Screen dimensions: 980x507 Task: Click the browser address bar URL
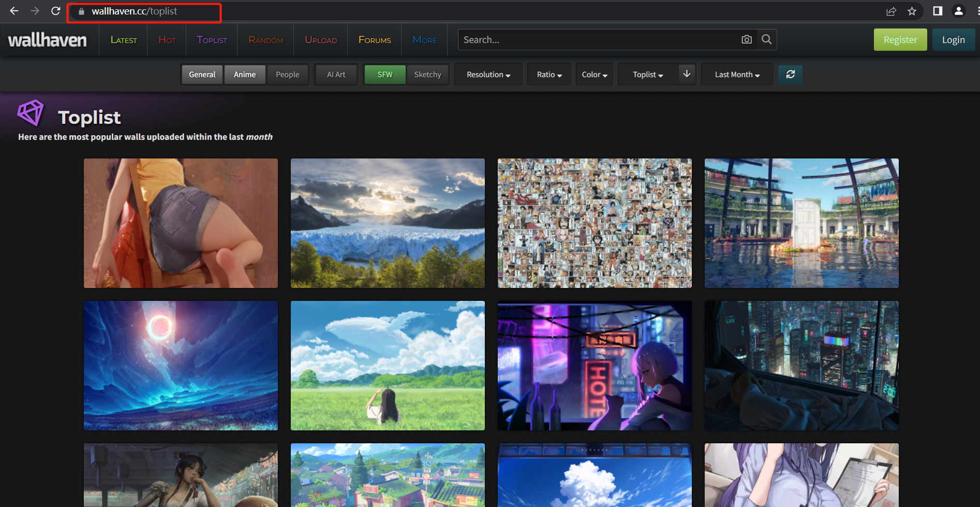(x=135, y=11)
